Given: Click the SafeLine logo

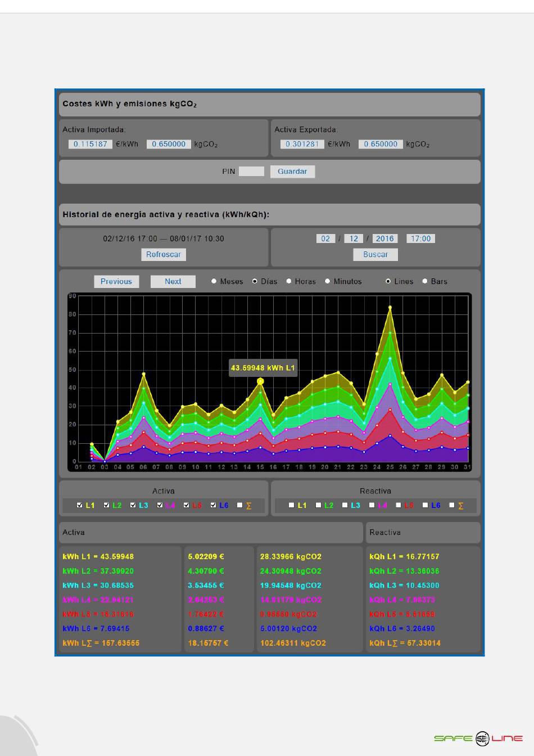Looking at the screenshot, I should (478, 739).
